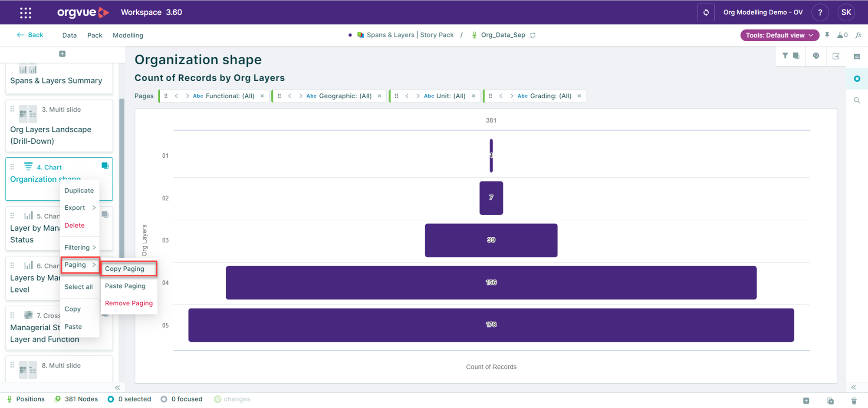Expand the Export submenu
868x408 pixels.
tap(80, 208)
